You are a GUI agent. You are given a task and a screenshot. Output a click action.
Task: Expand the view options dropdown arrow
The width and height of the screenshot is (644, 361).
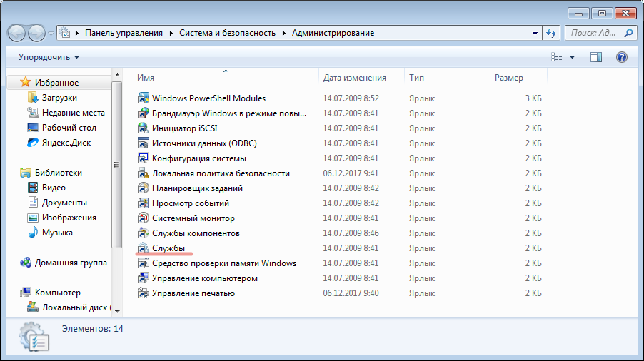click(572, 57)
